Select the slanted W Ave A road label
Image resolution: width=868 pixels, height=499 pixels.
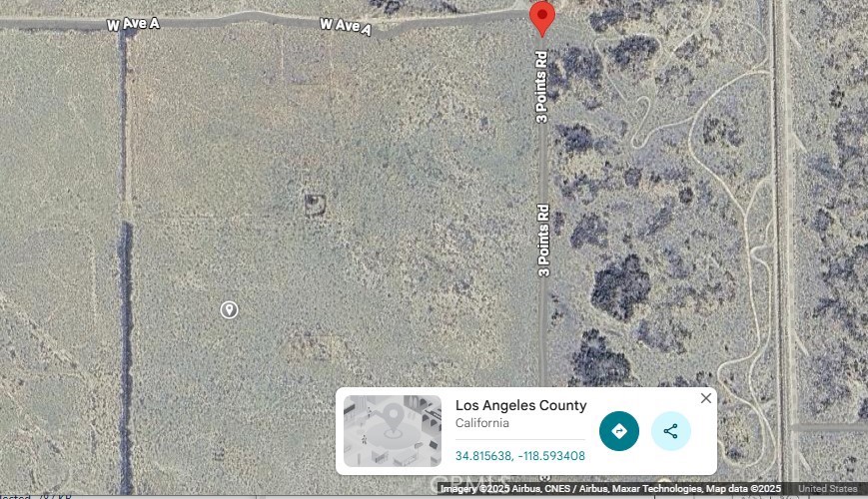click(346, 25)
